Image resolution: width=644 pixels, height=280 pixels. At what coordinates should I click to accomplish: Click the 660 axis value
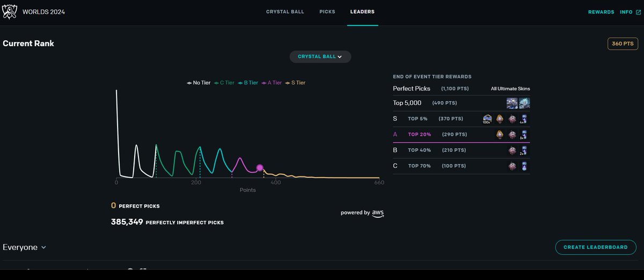pyautogui.click(x=379, y=183)
